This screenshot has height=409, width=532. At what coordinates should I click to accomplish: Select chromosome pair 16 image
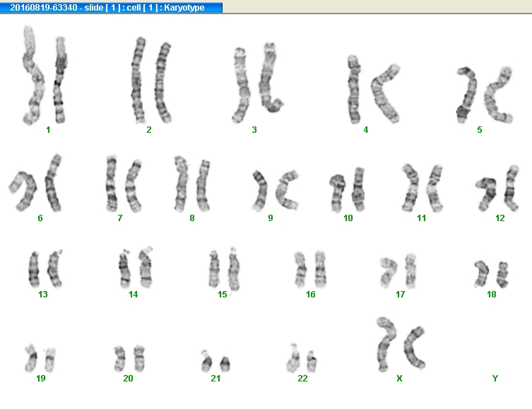coord(310,269)
